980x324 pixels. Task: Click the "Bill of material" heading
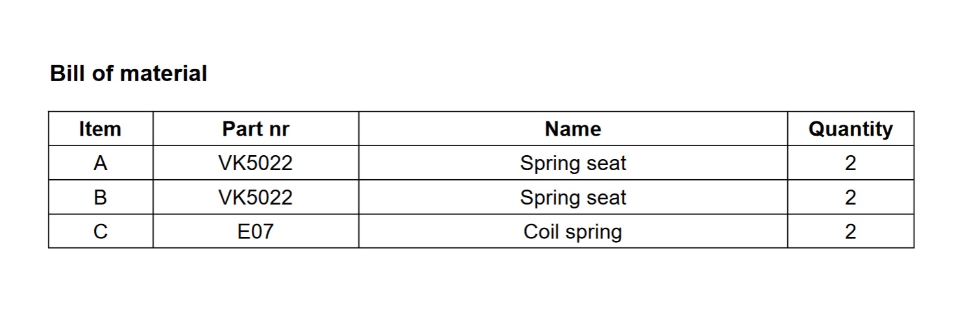pyautogui.click(x=129, y=73)
